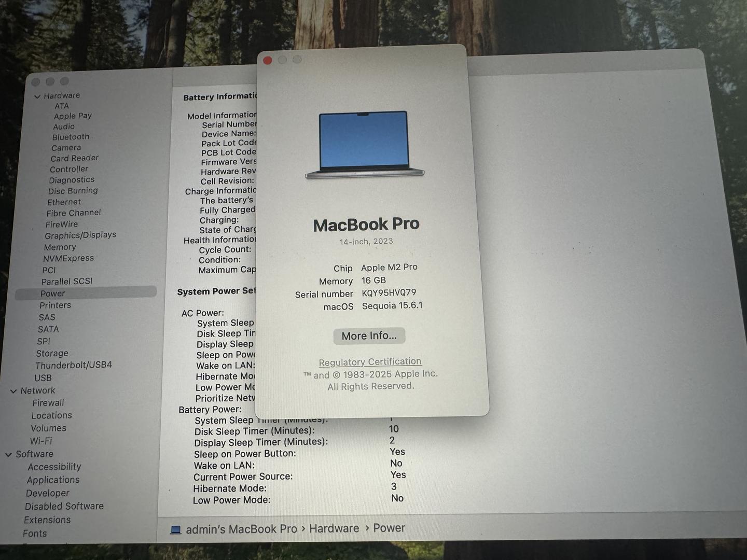
Task: Click admin's MacBook Pro in path bar
Action: click(x=241, y=529)
